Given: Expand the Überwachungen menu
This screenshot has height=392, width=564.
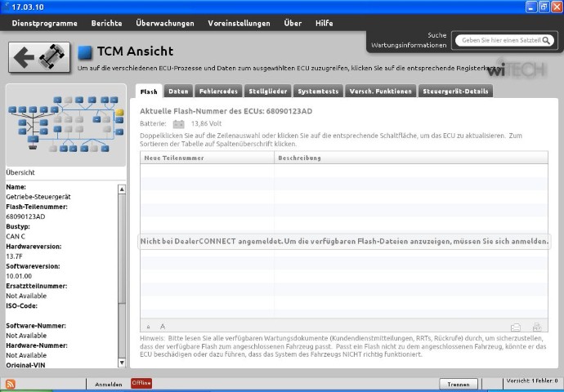Looking at the screenshot, I should click(x=165, y=23).
